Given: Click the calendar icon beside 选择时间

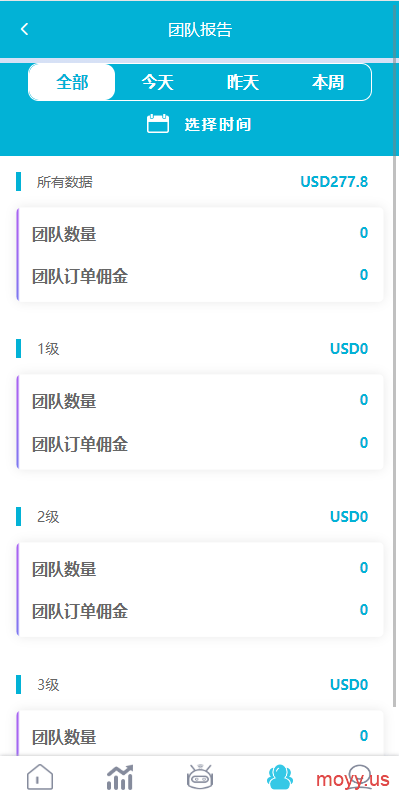Looking at the screenshot, I should click(158, 124).
